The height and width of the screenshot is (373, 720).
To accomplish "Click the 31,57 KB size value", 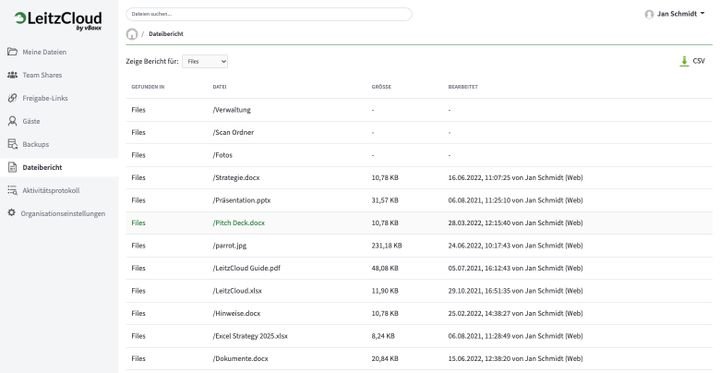I will click(x=385, y=200).
